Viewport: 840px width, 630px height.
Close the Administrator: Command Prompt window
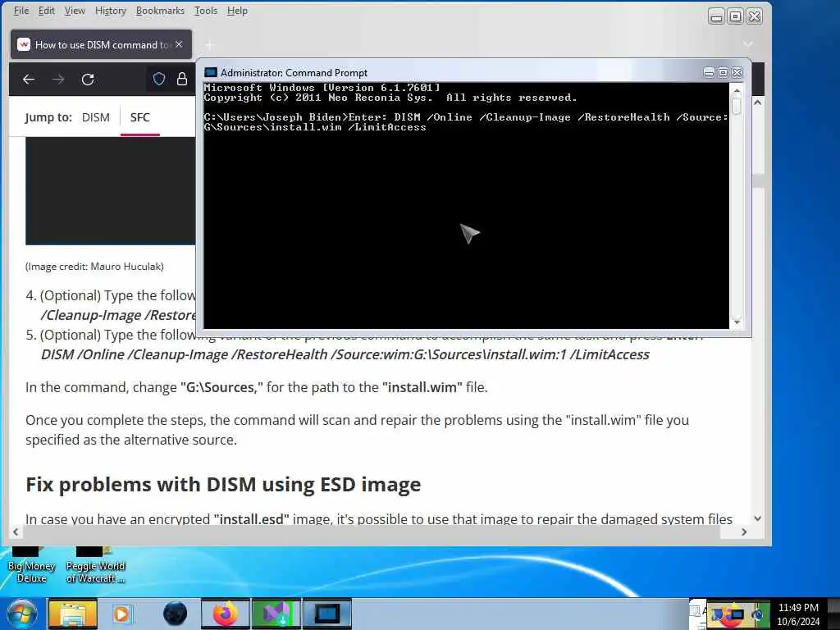[737, 72]
